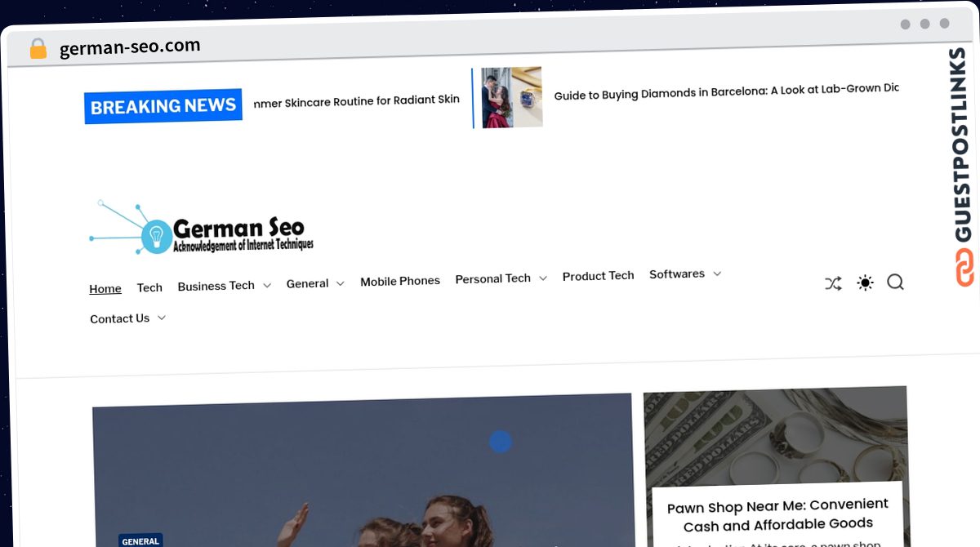980x547 pixels.
Task: Click the slider indicator dot on featured image
Action: pyautogui.click(x=501, y=442)
